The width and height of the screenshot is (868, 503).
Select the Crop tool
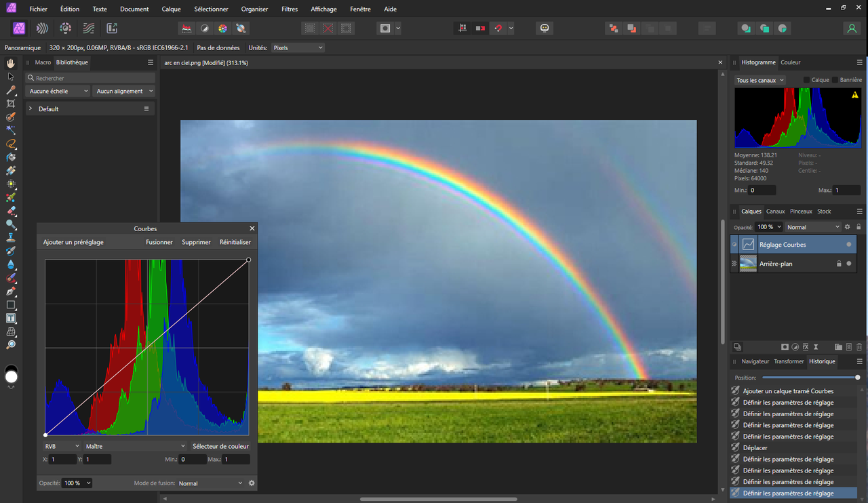[11, 104]
